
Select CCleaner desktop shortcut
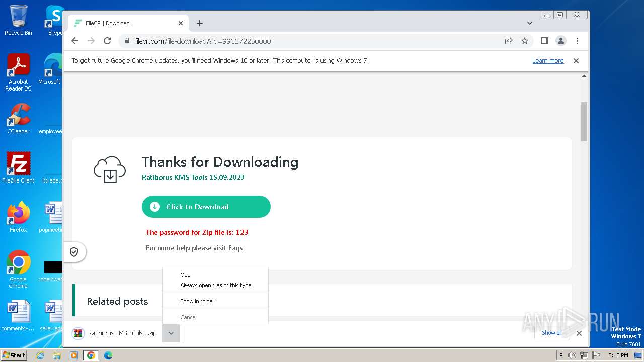tap(18, 119)
